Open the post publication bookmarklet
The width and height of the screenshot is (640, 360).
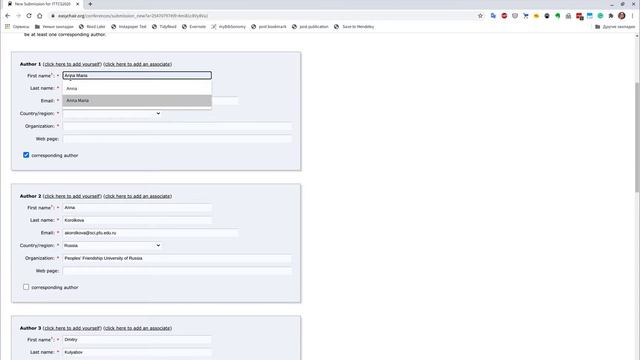[x=310, y=27]
